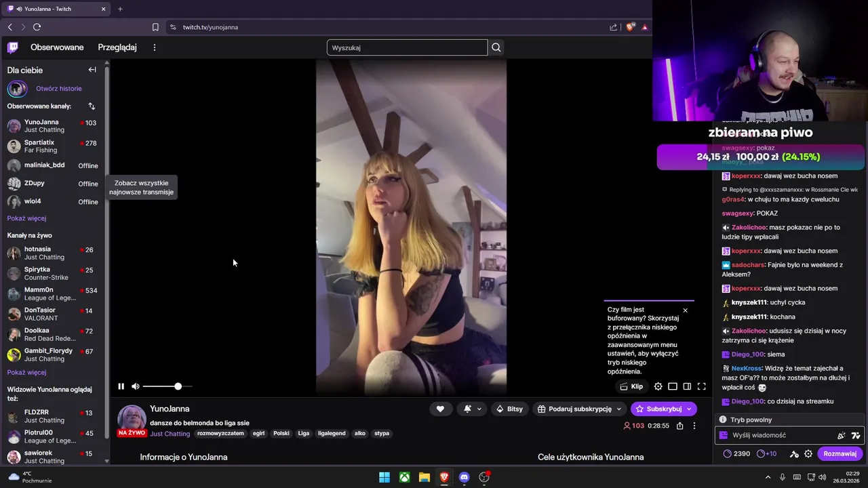Open the moderator sword tools icon
Viewport: 868px width, 488px height.
coord(794,453)
